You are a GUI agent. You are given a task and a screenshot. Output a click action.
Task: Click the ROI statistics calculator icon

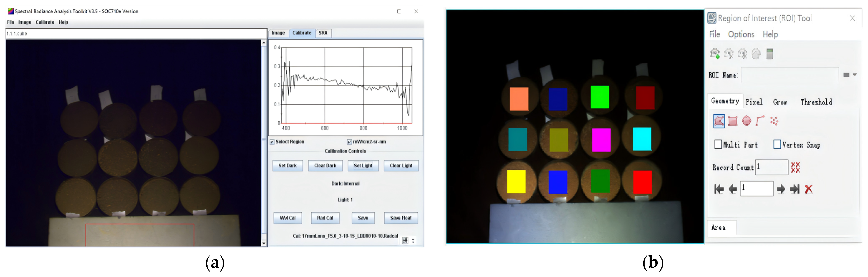(x=770, y=54)
